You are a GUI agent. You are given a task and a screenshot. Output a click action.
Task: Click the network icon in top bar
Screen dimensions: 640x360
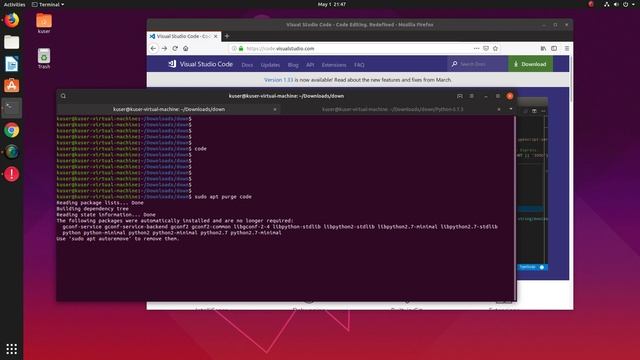(607, 4)
